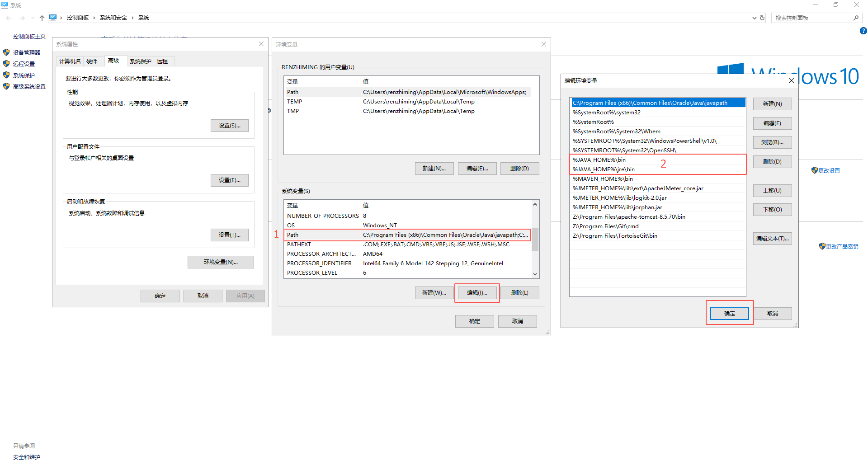Click 取消 in the 系统属性 dialog
This screenshot has height=470, width=868.
[x=203, y=296]
